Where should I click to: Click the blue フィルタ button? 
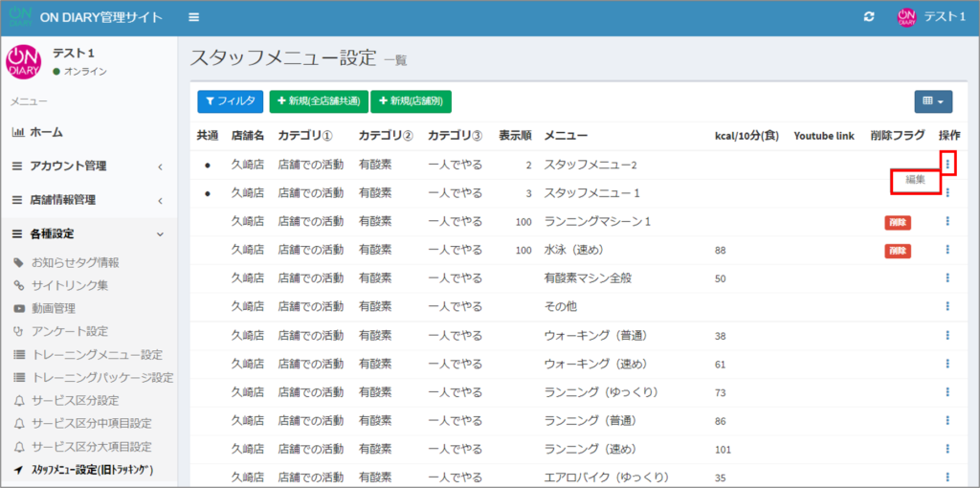[230, 101]
